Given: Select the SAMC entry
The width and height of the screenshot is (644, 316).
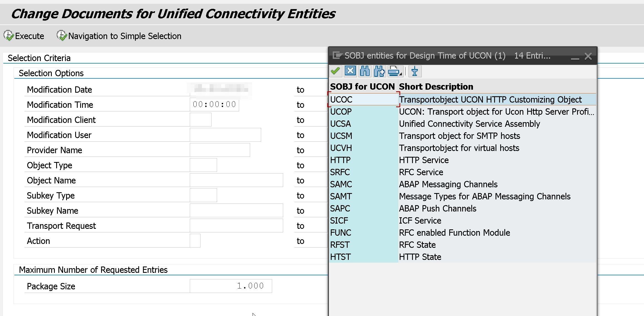Looking at the screenshot, I should [x=363, y=184].
